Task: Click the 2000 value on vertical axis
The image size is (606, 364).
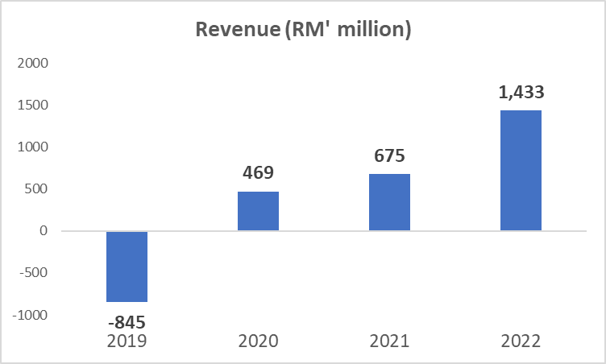Action: click(x=33, y=64)
